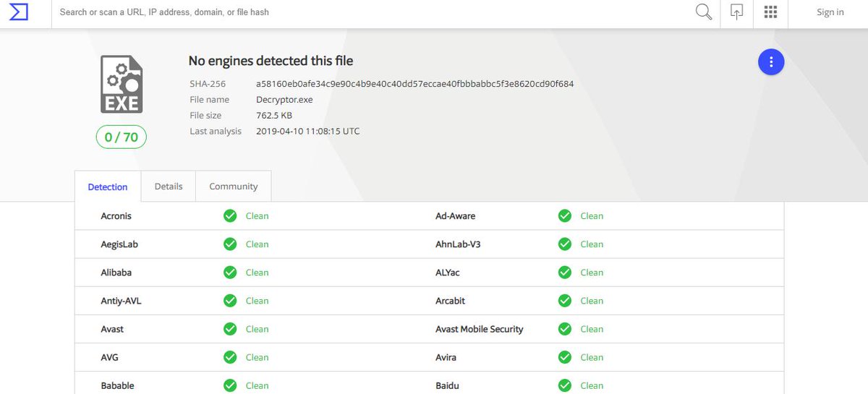The height and width of the screenshot is (394, 868).
Task: Select the SHA-256 hash value text
Action: (x=414, y=84)
